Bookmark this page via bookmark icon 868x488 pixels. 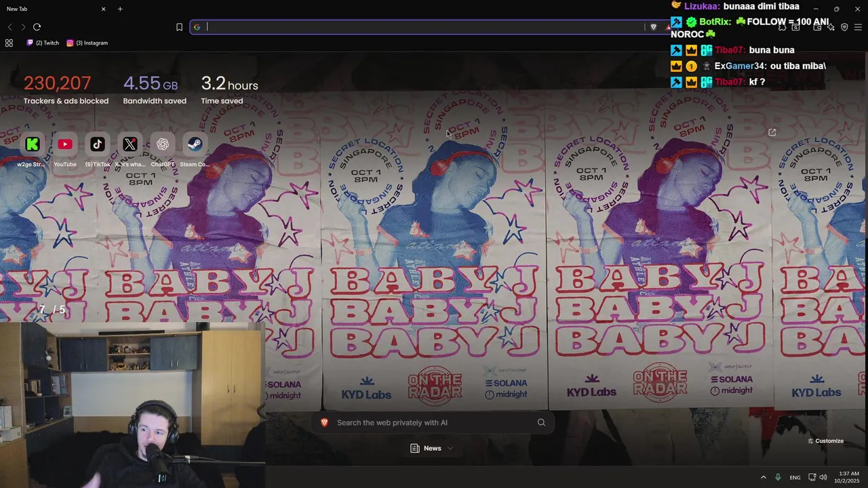pos(179,27)
